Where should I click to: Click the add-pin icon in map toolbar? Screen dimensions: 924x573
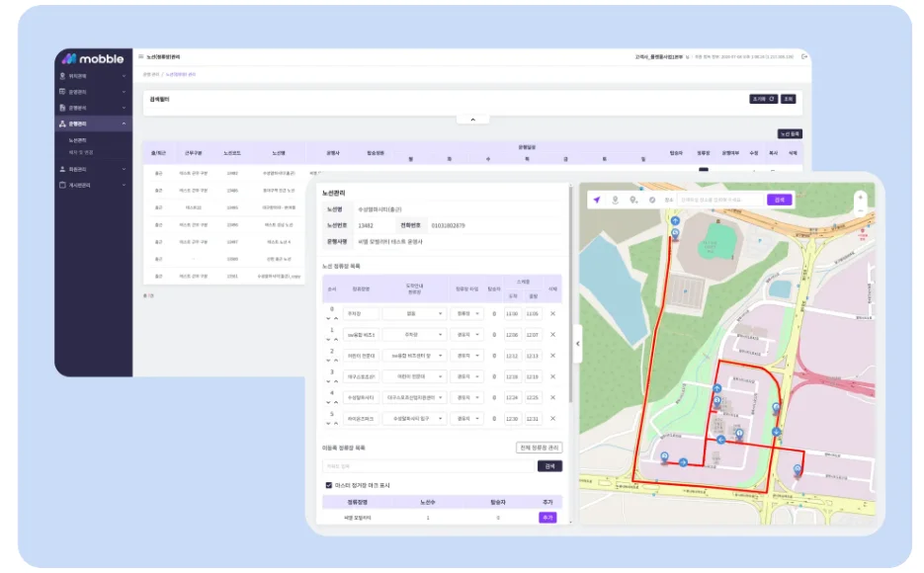pos(633,200)
